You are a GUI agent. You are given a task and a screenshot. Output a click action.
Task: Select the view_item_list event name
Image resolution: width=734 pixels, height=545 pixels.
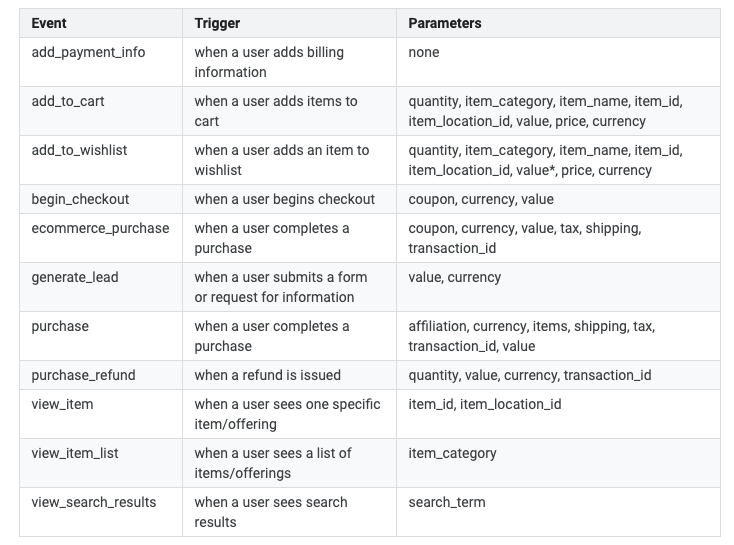(x=75, y=453)
